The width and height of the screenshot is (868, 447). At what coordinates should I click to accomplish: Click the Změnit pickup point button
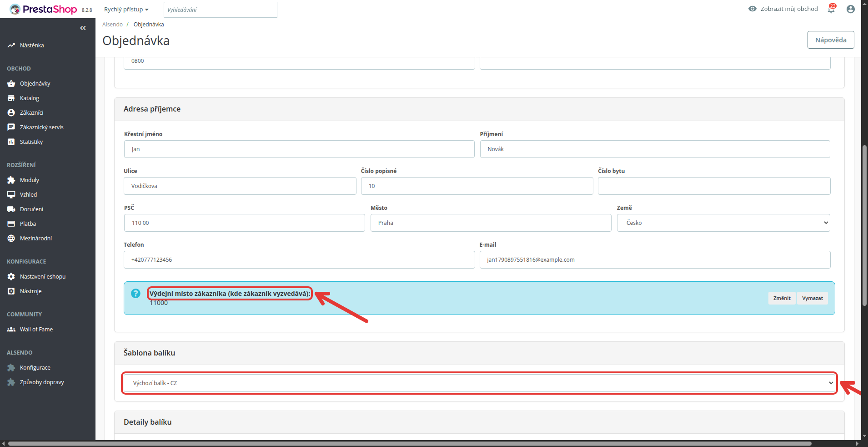782,298
